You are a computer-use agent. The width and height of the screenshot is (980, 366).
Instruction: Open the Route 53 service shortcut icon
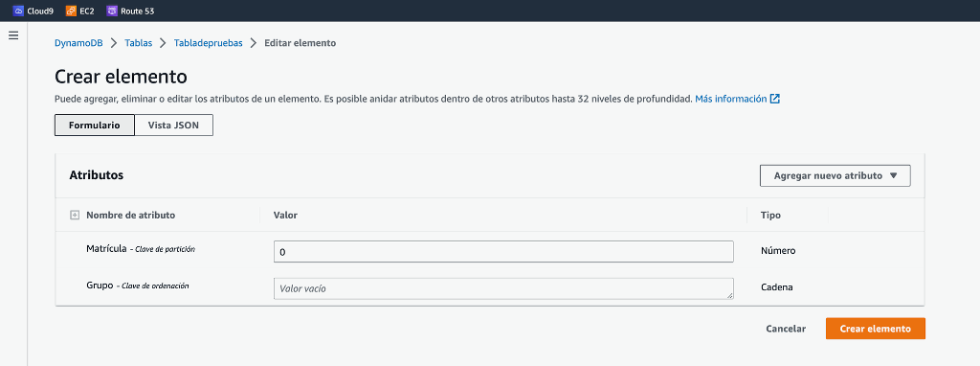[x=112, y=11]
